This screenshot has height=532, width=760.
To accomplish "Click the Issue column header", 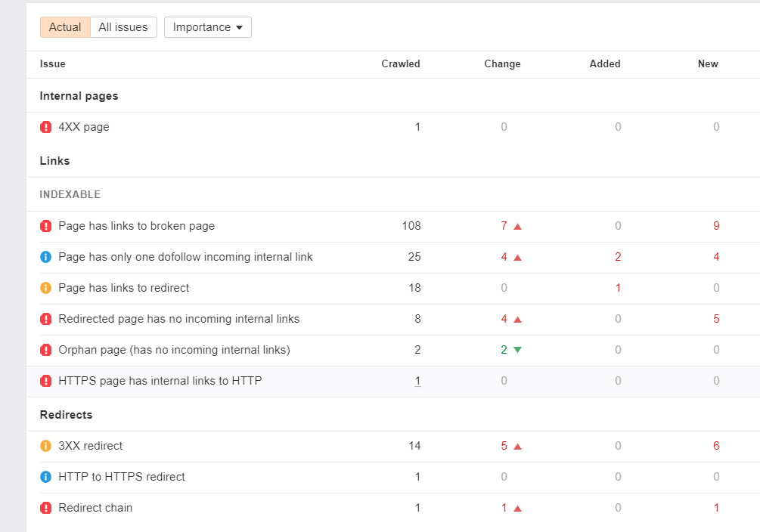I will click(52, 64).
